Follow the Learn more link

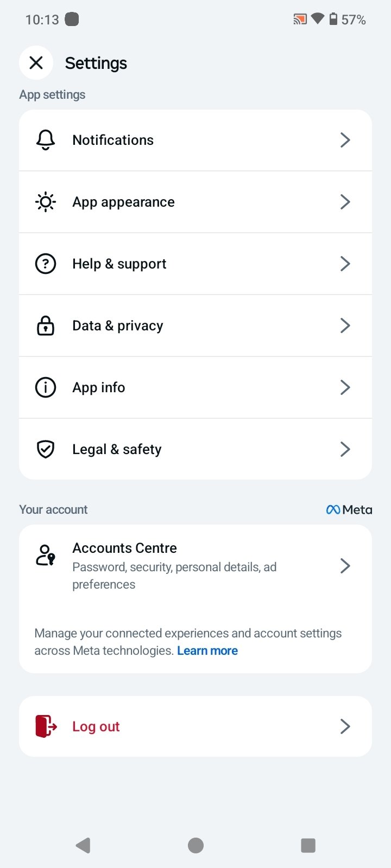207,650
